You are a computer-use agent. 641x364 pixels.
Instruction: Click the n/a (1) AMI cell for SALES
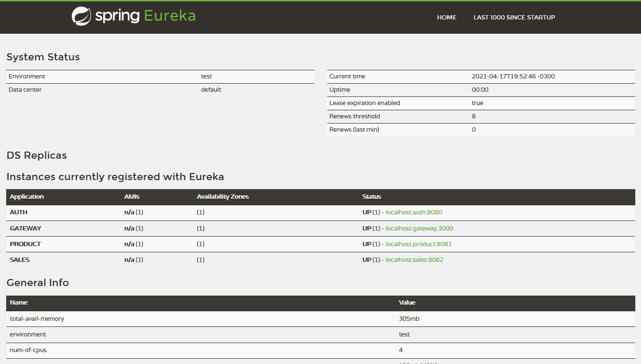coord(134,260)
